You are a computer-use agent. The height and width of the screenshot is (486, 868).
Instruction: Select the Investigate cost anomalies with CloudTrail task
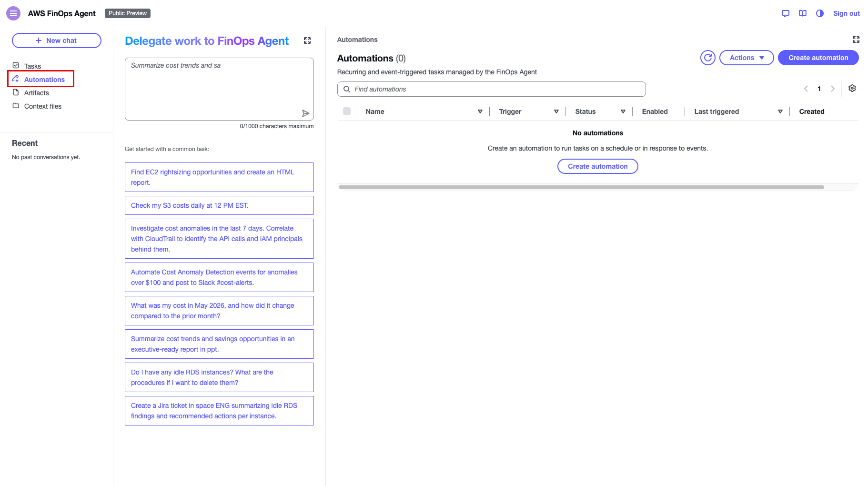pyautogui.click(x=219, y=239)
